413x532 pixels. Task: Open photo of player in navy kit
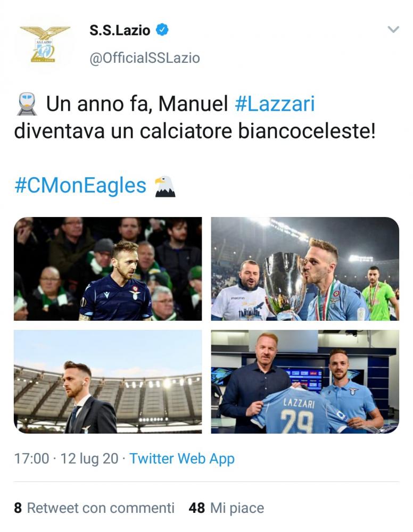(x=108, y=269)
